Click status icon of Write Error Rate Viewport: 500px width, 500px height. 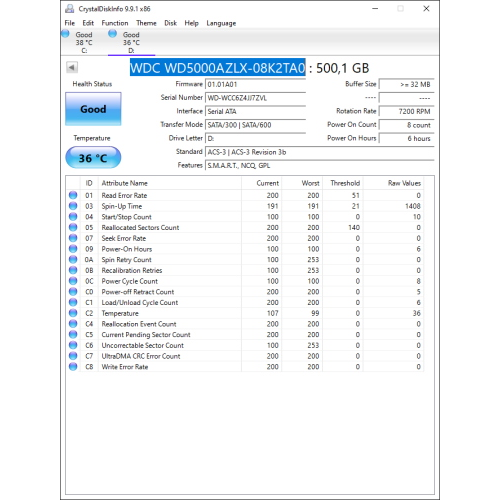pos(73,367)
